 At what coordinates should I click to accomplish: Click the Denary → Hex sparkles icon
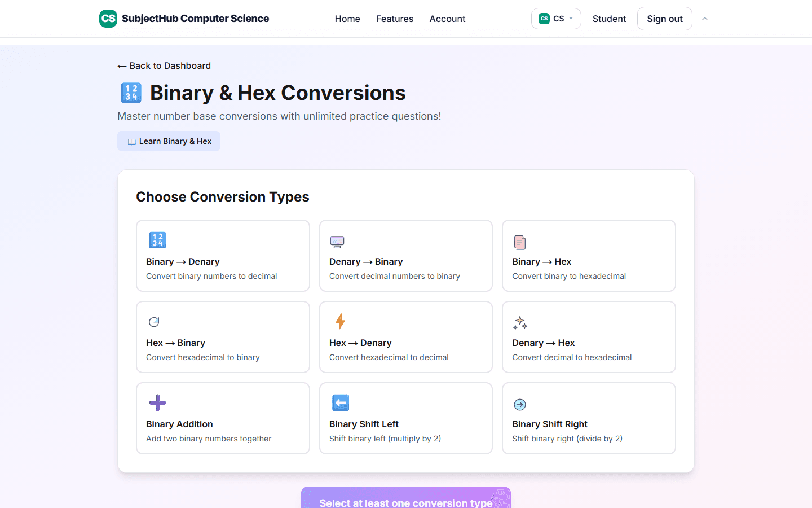click(x=520, y=322)
